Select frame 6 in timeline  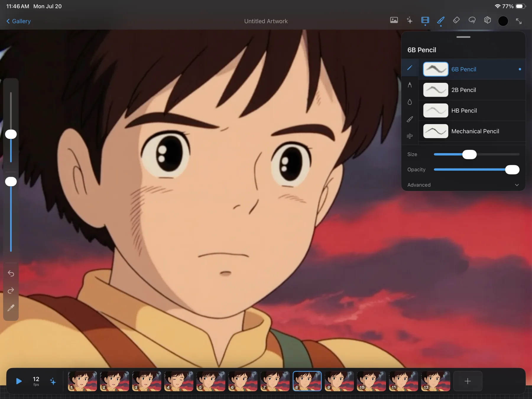click(243, 381)
